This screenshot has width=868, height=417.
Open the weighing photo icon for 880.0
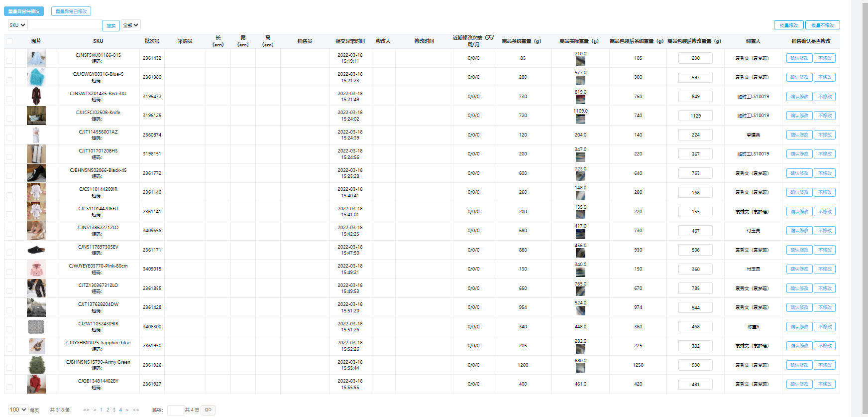click(x=580, y=368)
